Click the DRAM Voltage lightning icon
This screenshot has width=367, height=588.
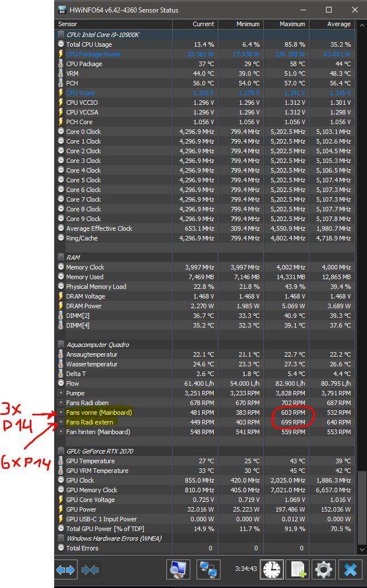pos(61,296)
